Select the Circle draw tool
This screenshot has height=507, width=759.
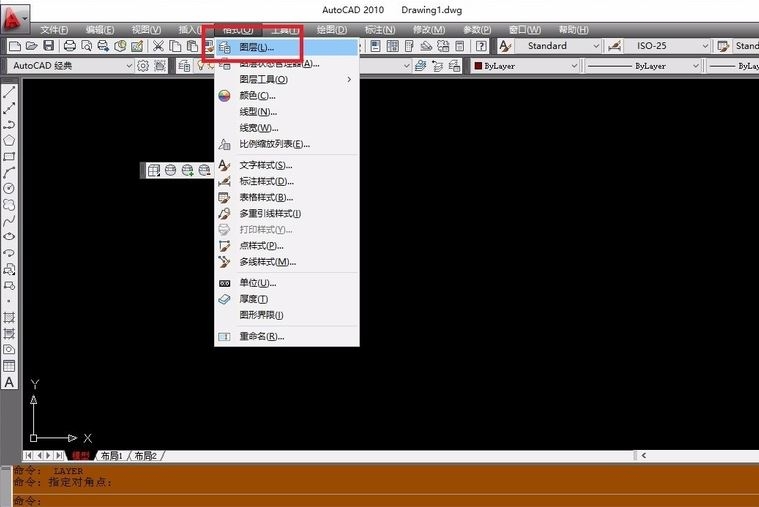point(9,188)
